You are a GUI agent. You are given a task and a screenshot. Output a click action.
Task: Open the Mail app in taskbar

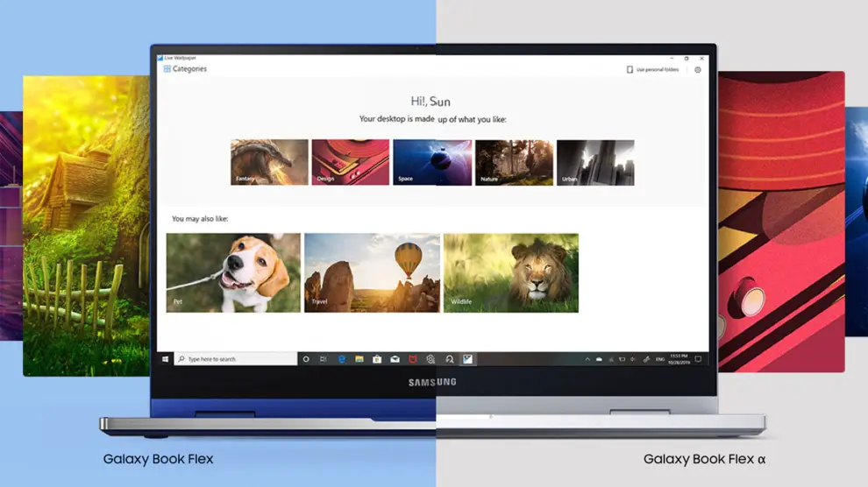coord(395,359)
